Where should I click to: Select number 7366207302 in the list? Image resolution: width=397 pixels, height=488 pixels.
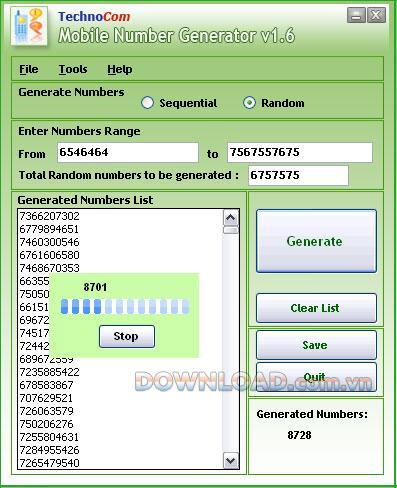click(x=49, y=216)
